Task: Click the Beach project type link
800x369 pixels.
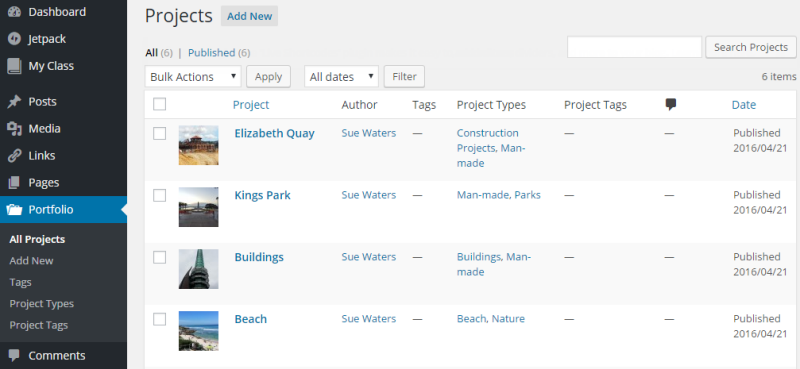Action: click(x=471, y=318)
